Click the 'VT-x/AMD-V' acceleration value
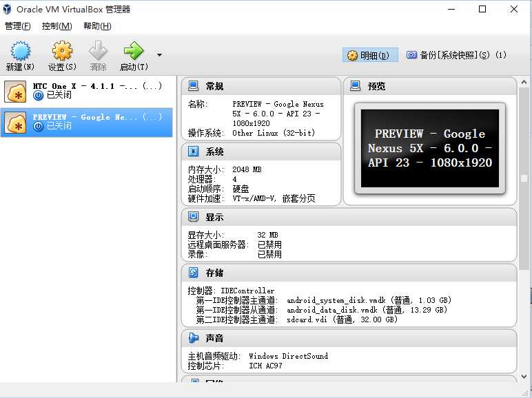The width and height of the screenshot is (532, 398). coord(254,198)
